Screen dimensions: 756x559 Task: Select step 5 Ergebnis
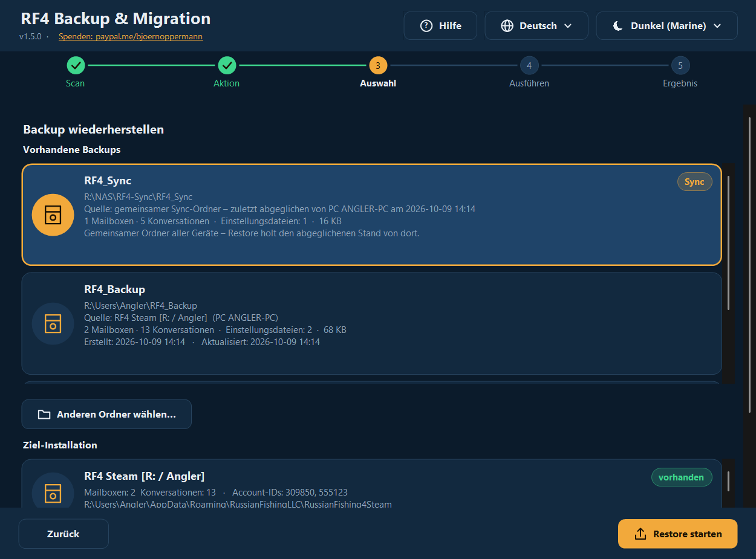click(680, 65)
